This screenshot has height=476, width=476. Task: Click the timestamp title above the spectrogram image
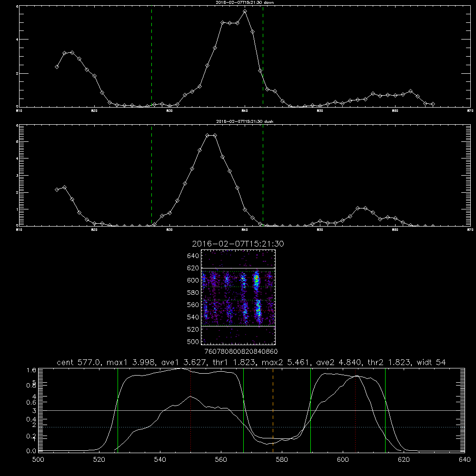[x=238, y=244]
